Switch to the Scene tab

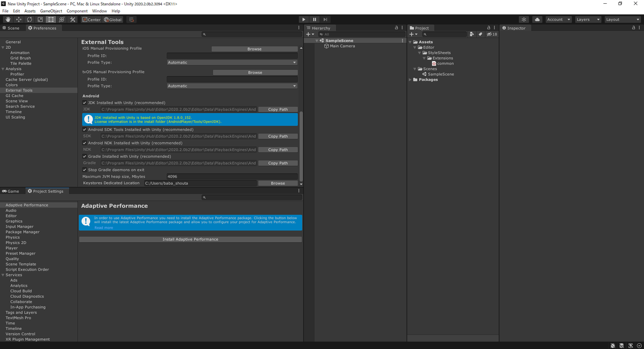11,28
